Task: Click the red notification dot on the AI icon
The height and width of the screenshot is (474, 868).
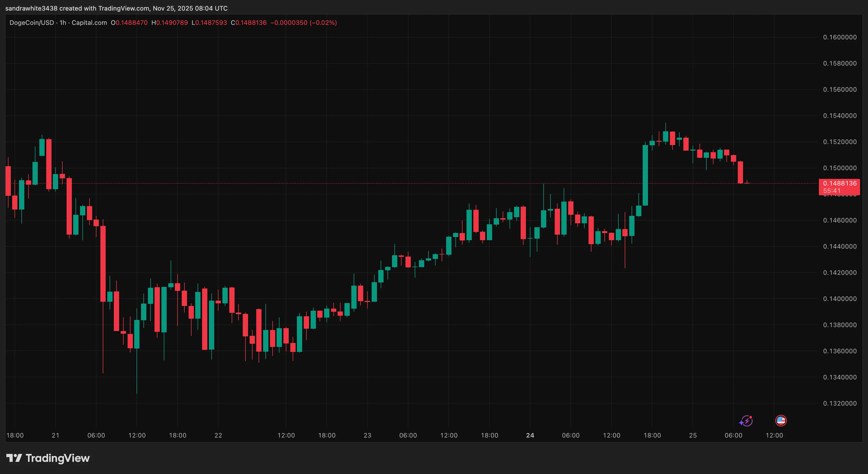Action: 750,417
